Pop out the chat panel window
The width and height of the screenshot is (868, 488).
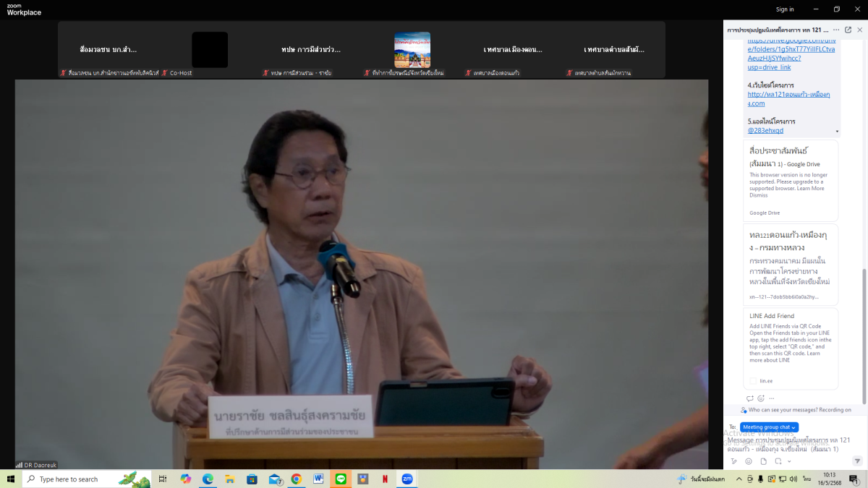click(x=848, y=30)
